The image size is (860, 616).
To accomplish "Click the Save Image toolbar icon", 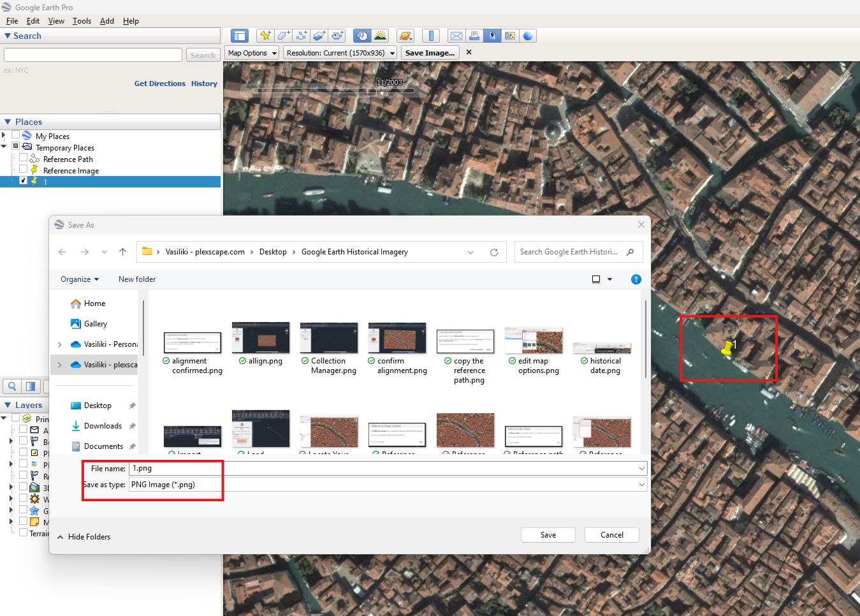I will 492,36.
